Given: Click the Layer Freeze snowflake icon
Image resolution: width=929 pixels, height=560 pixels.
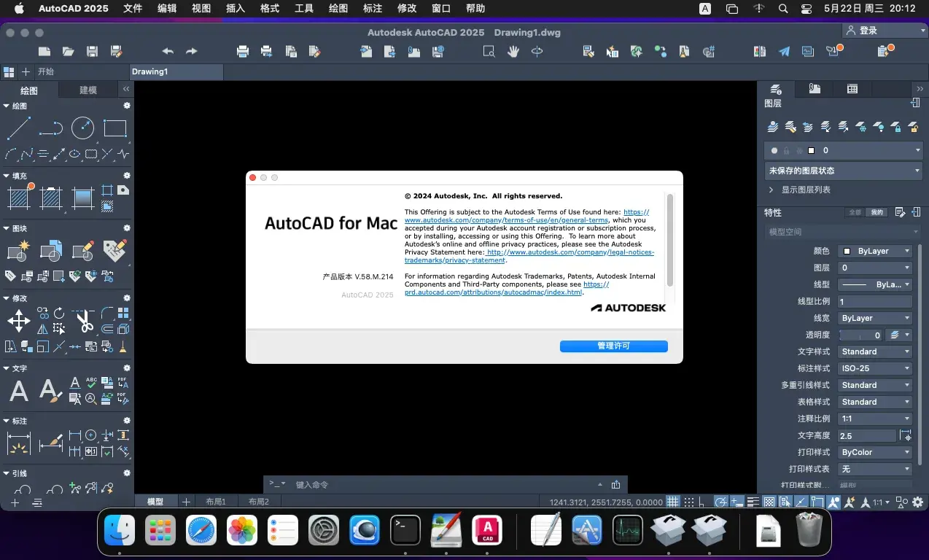Looking at the screenshot, I should click(861, 127).
